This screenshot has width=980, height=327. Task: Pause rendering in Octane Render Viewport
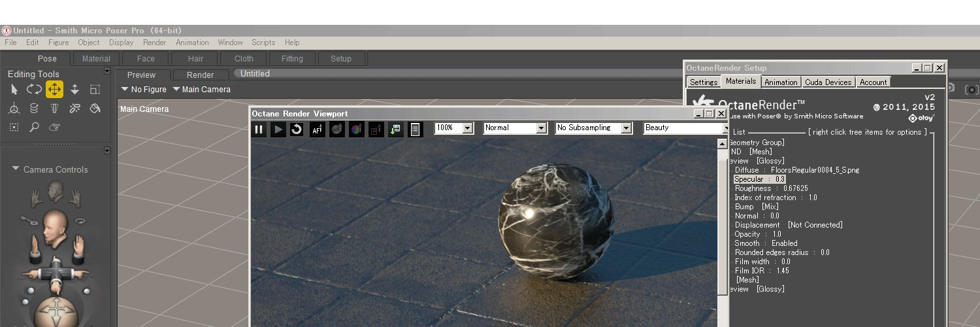(259, 129)
